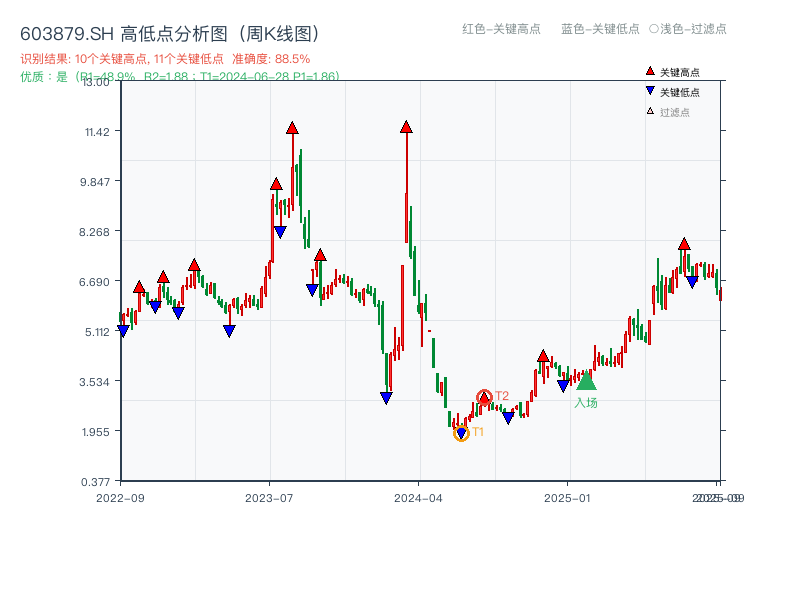The image size is (800, 600).
Task: Click the red-circled T2 high marker
Action: point(484,395)
